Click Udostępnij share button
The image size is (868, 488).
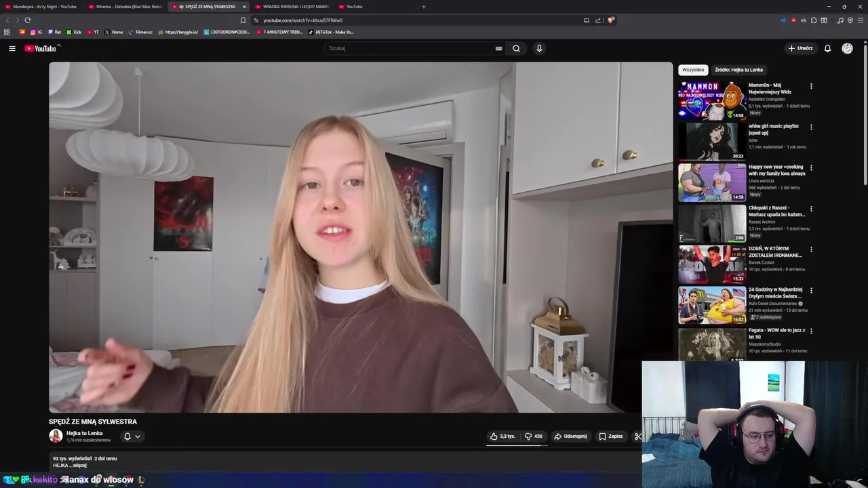(x=570, y=436)
